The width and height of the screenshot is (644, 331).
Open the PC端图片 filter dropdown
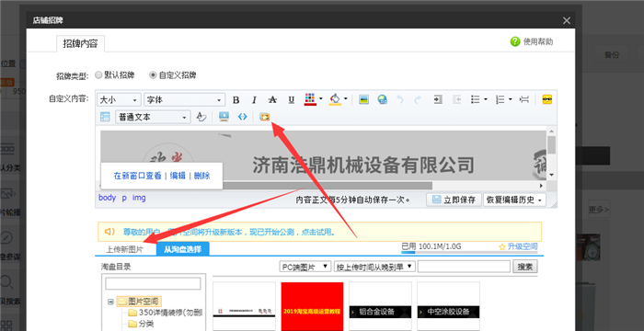[x=305, y=267]
